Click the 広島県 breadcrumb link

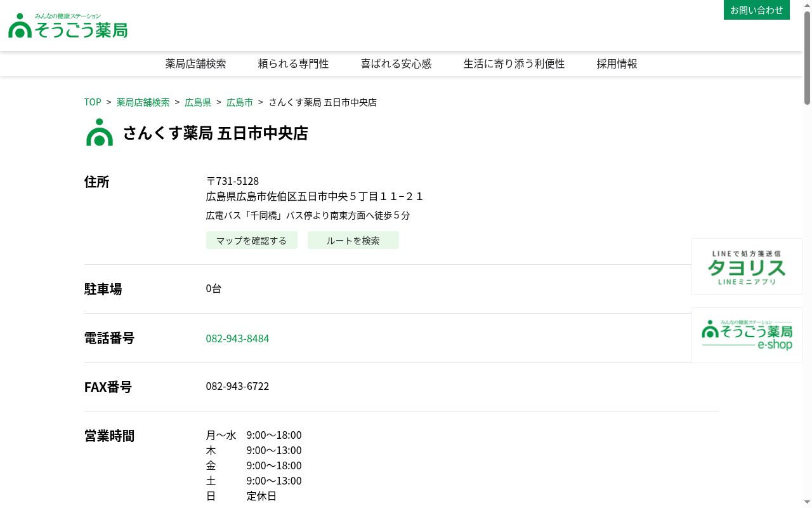click(198, 102)
